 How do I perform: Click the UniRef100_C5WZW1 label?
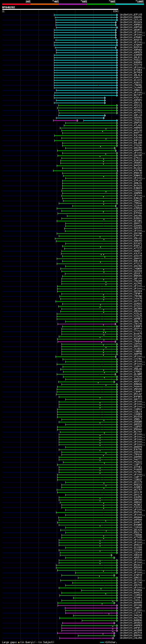[131, 85]
